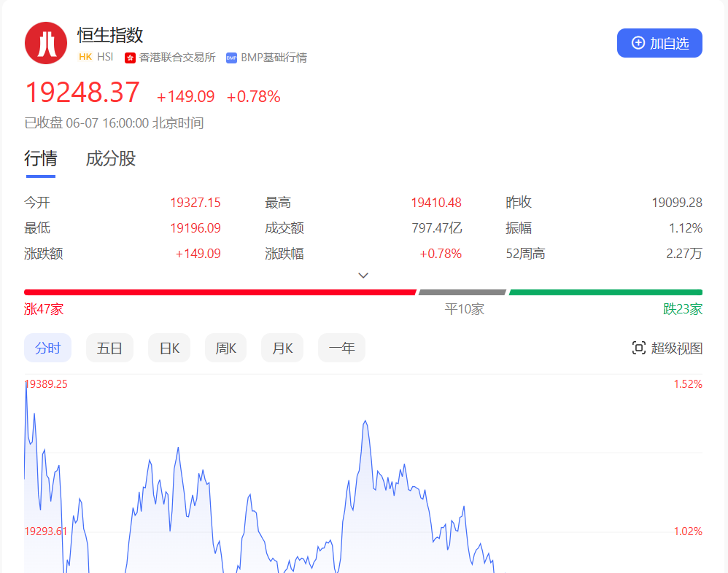The height and width of the screenshot is (573, 728).
Task: Click the current price 19248.37
Action: [82, 93]
